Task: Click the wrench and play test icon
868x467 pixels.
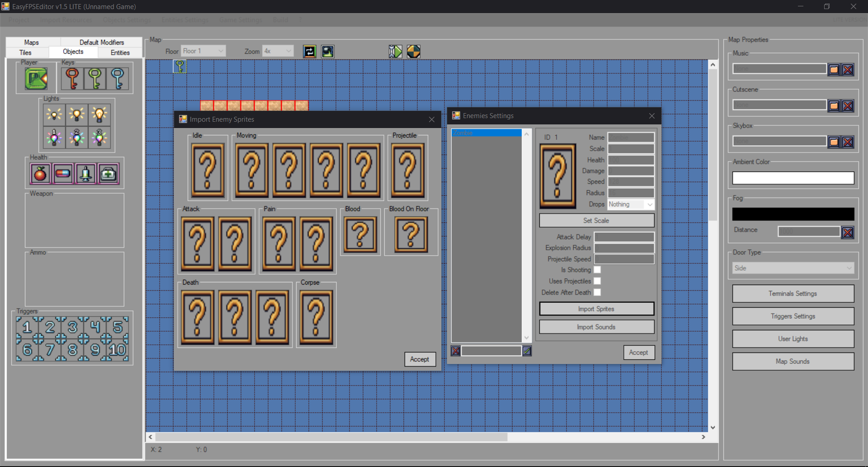Action: pos(396,52)
